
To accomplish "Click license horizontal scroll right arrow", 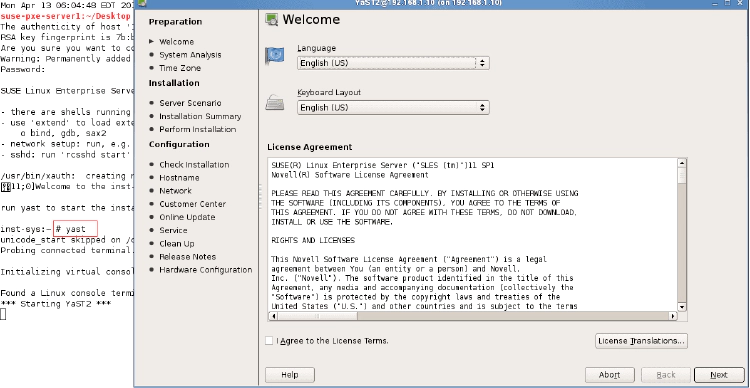I will coord(673,316).
